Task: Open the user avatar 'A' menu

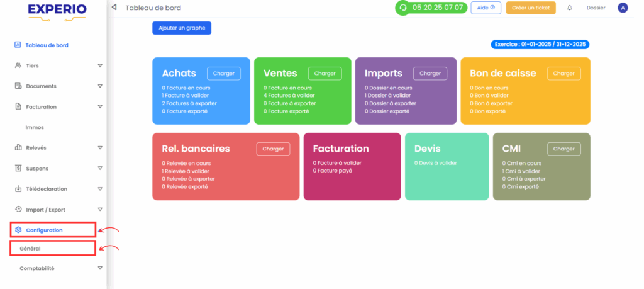Action: point(623,8)
